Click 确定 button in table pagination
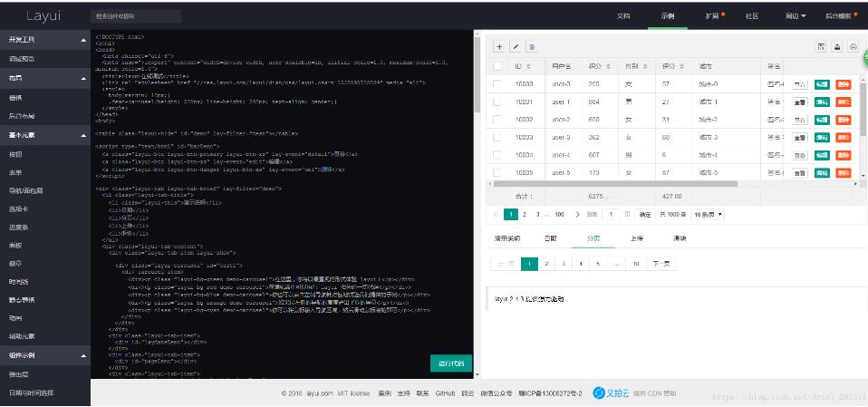 click(x=644, y=214)
